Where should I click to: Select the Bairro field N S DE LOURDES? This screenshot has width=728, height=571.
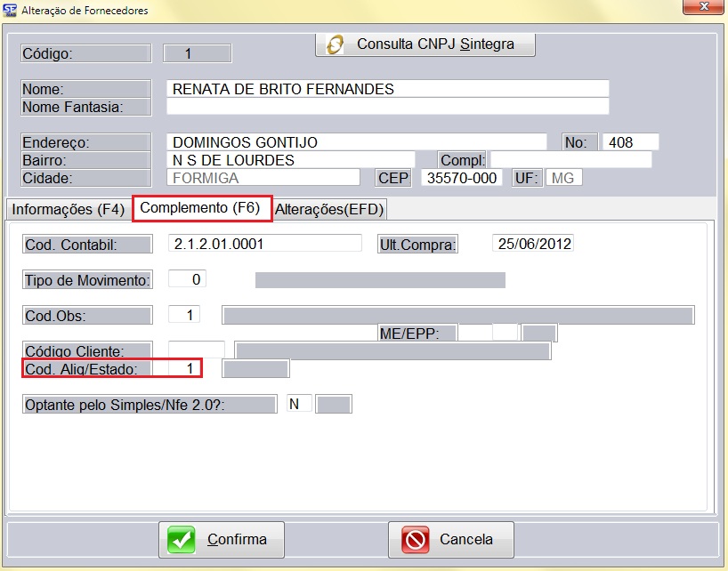299,160
